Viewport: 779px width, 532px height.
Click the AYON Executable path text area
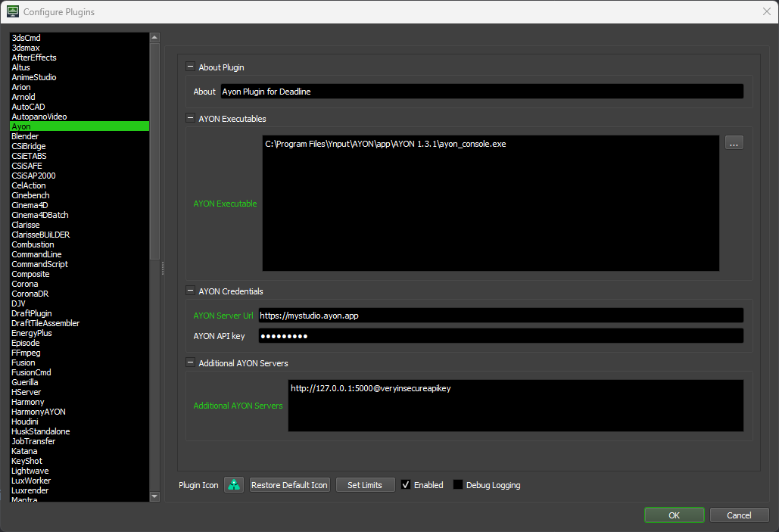click(491, 203)
